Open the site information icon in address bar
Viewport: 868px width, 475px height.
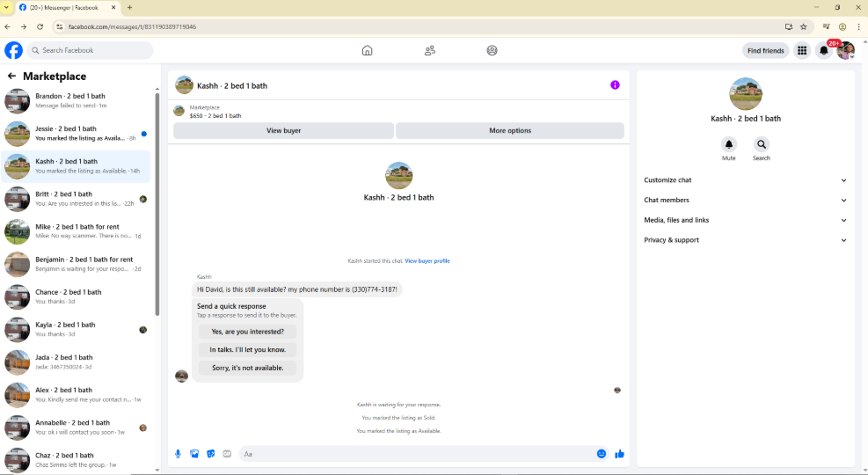click(59, 26)
